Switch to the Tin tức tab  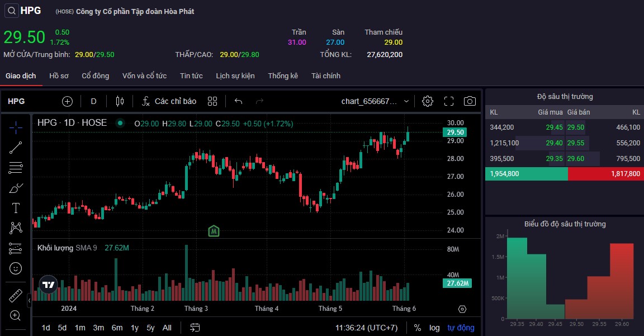191,75
